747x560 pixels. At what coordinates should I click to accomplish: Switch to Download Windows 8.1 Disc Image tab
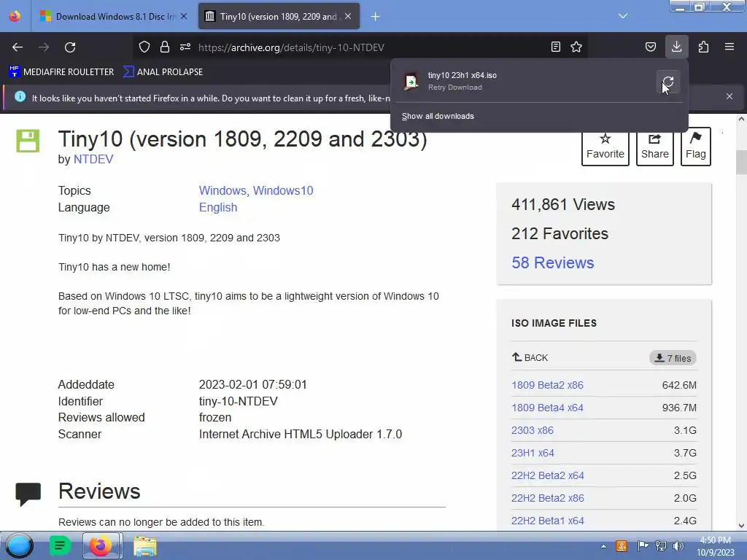pos(113,16)
